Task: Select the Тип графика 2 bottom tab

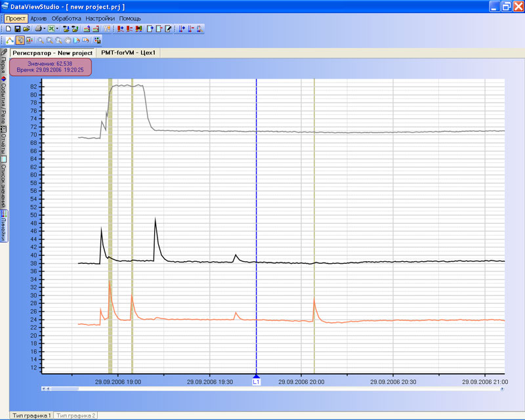Action: [x=75, y=415]
